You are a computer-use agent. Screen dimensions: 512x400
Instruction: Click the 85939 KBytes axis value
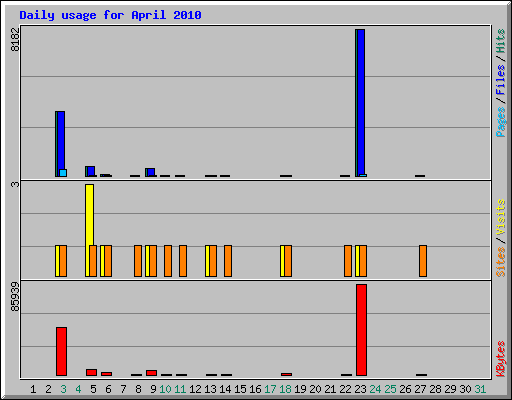point(15,297)
